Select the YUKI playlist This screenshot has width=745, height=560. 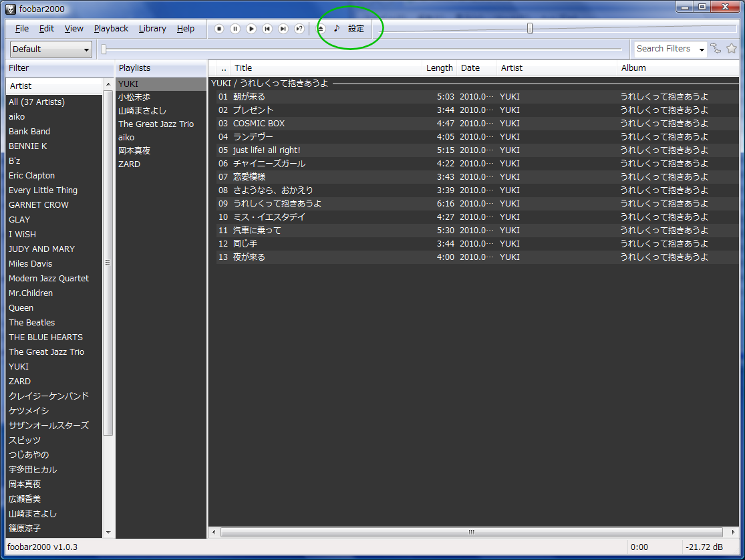click(161, 84)
